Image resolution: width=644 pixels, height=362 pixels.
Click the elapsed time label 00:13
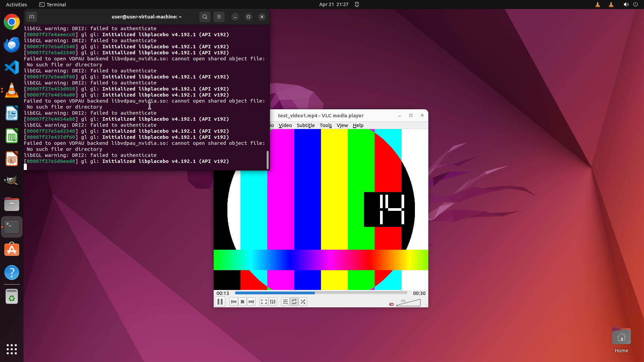[223, 293]
